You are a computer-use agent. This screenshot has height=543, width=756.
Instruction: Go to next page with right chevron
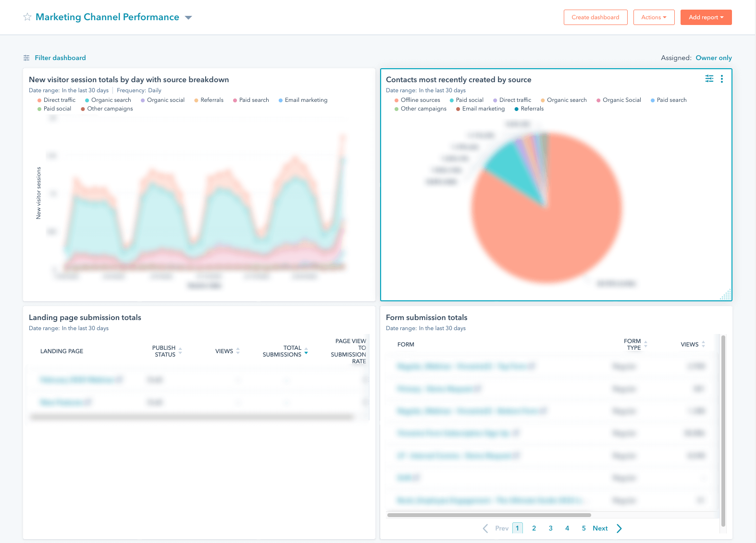[x=619, y=529]
